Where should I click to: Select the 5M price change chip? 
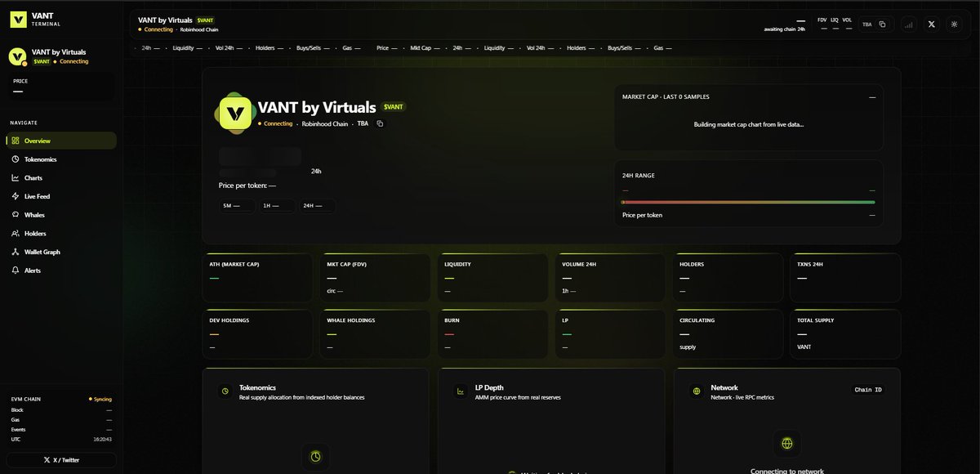(x=237, y=206)
